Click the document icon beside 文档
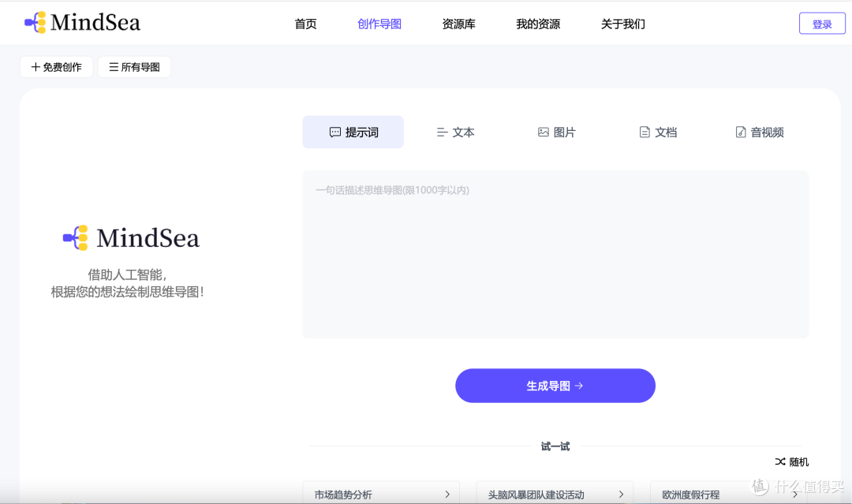Image resolution: width=852 pixels, height=504 pixels. pyautogui.click(x=645, y=132)
